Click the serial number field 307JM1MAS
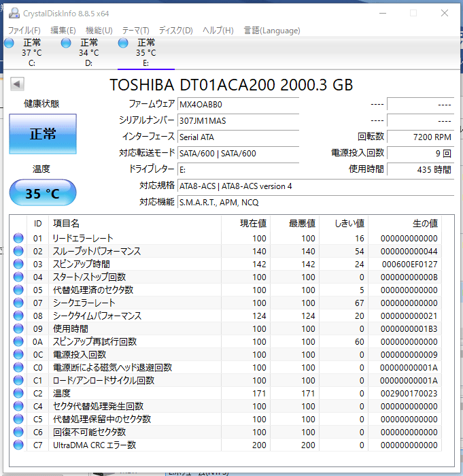463x476 pixels. [x=239, y=121]
